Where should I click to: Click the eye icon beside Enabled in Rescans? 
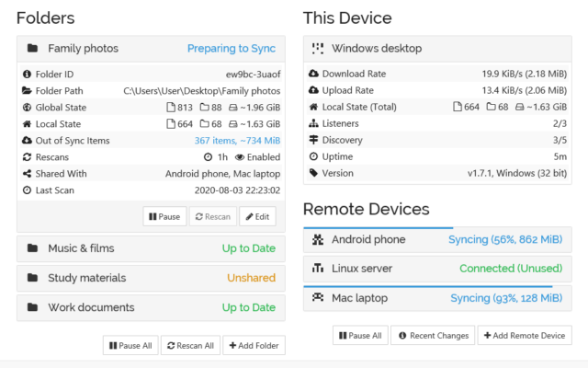240,157
